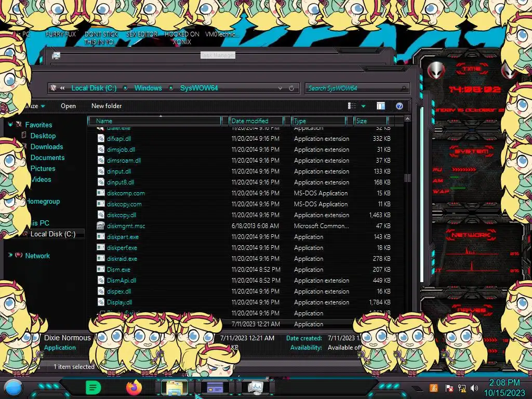This screenshot has height=399, width=532.
Task: Open dropdown arrow after Windows breadcrumb
Action: click(x=171, y=88)
